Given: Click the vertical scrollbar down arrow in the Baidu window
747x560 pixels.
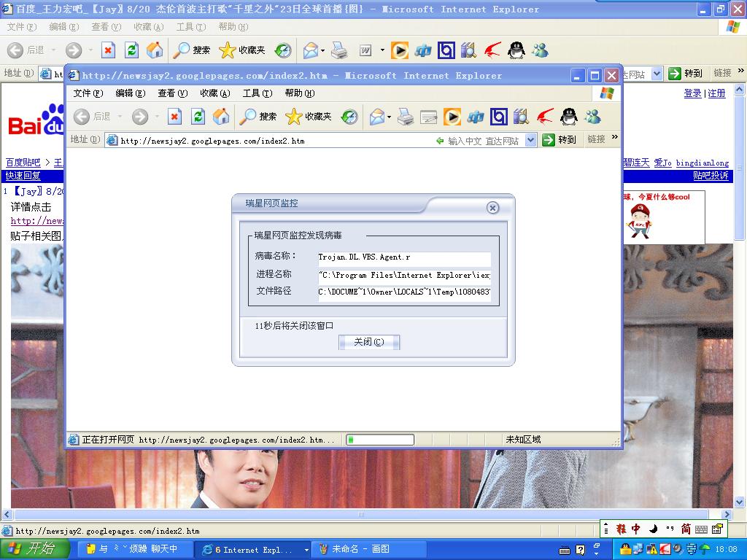Looking at the screenshot, I should 740,502.
